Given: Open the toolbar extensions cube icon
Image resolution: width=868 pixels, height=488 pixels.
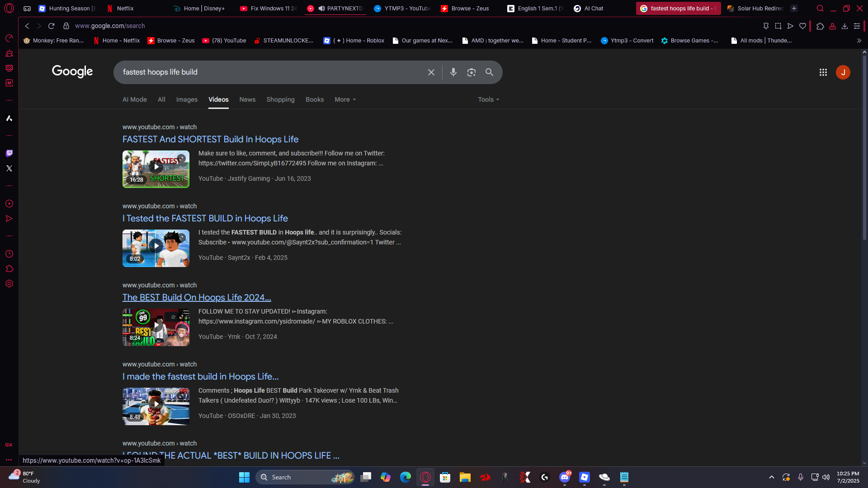Looking at the screenshot, I should click(x=820, y=26).
